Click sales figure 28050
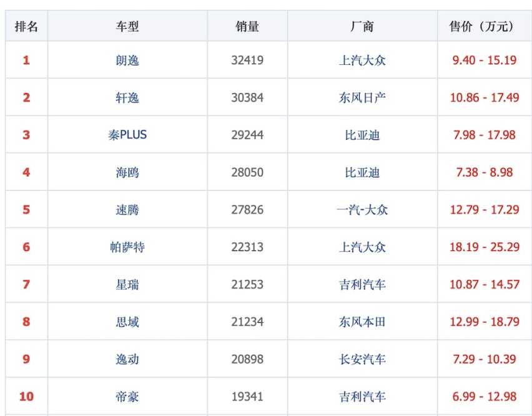This screenshot has width=532, height=416. coord(247,172)
